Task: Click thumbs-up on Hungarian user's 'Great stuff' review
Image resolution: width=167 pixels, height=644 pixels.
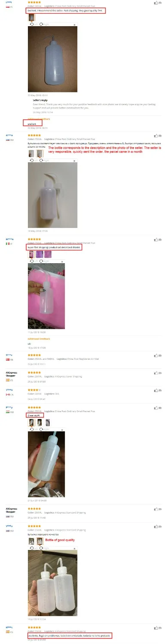Action: 156,407
